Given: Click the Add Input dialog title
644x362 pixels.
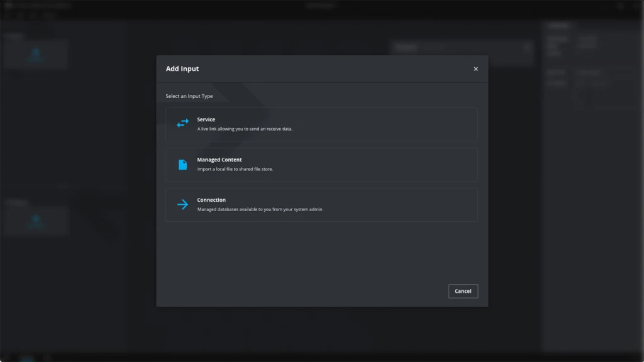Looking at the screenshot, I should click(x=182, y=69).
